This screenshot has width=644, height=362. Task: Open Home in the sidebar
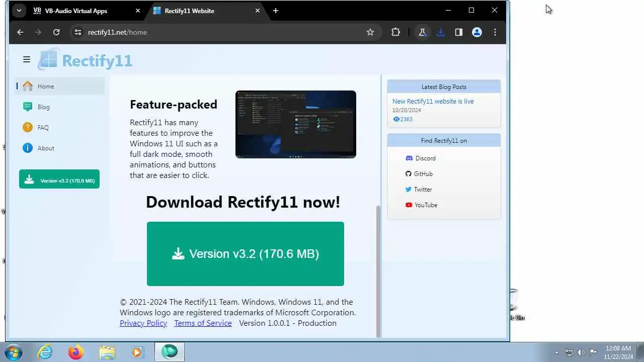coord(60,86)
